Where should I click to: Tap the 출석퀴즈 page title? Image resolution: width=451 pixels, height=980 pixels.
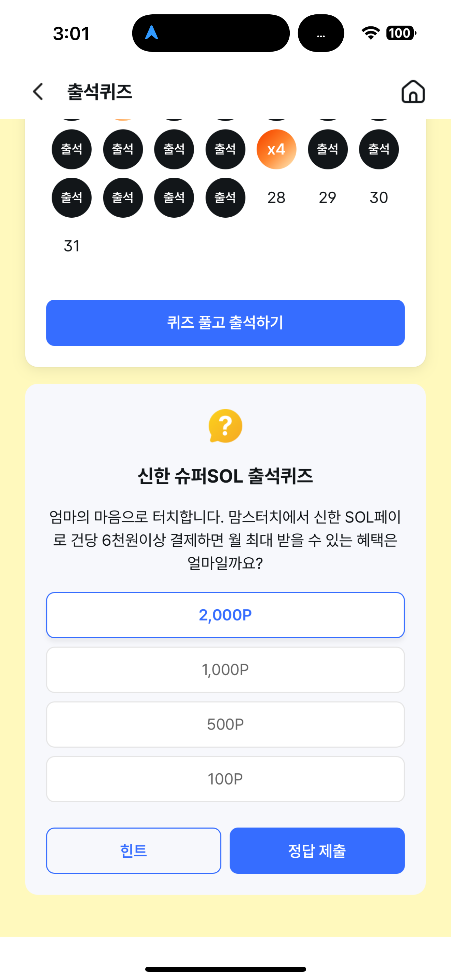(100, 92)
